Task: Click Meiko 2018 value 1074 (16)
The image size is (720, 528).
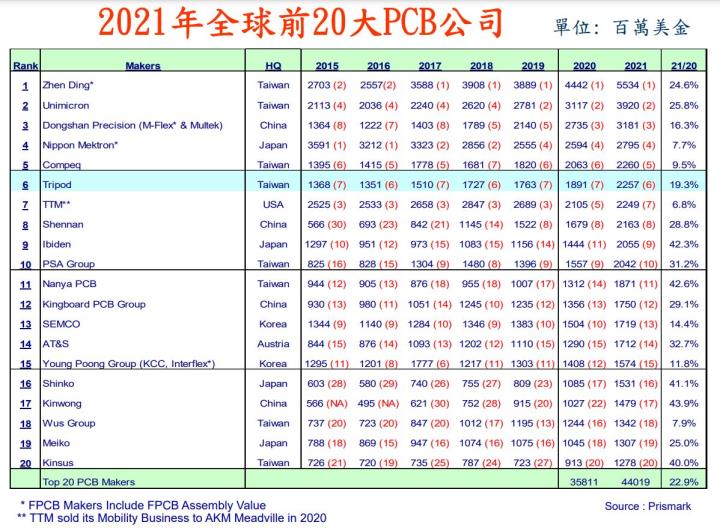Action: 481,443
